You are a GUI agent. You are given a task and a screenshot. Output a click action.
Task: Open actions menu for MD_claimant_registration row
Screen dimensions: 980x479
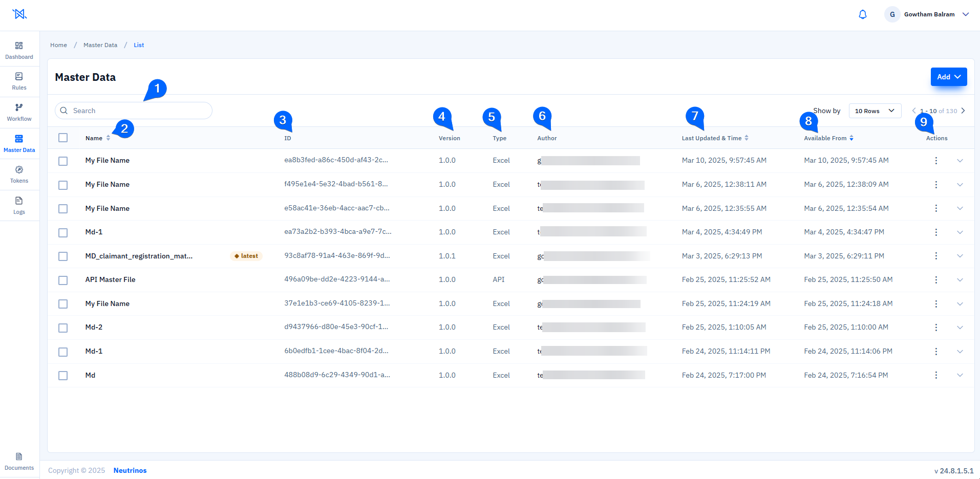[x=936, y=256]
